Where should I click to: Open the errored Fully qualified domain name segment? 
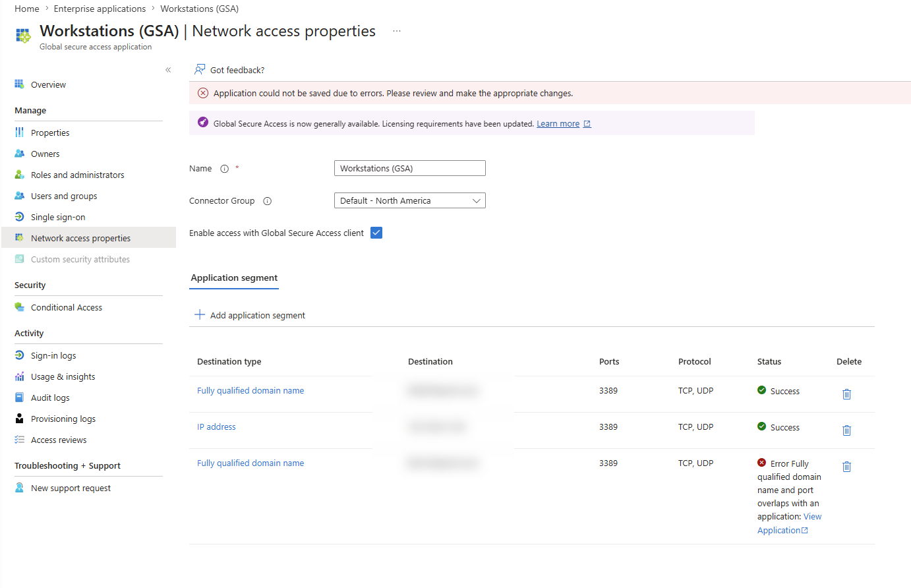pos(250,463)
